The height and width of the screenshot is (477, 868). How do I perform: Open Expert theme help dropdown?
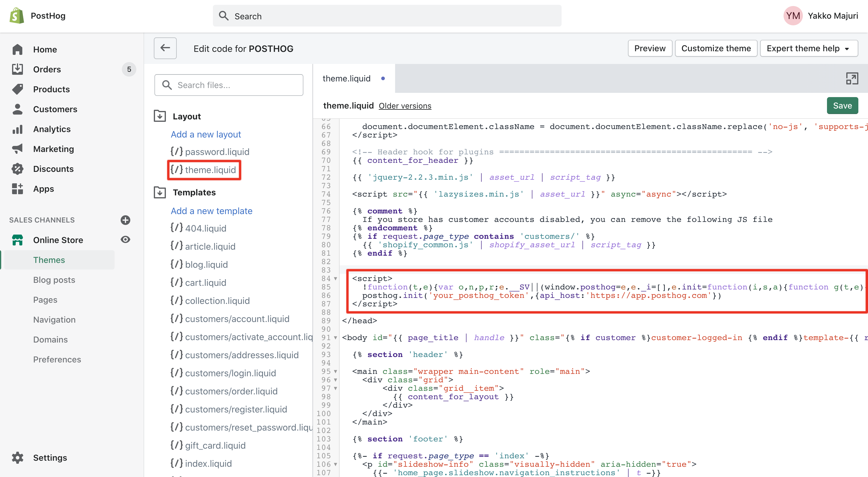(x=809, y=48)
